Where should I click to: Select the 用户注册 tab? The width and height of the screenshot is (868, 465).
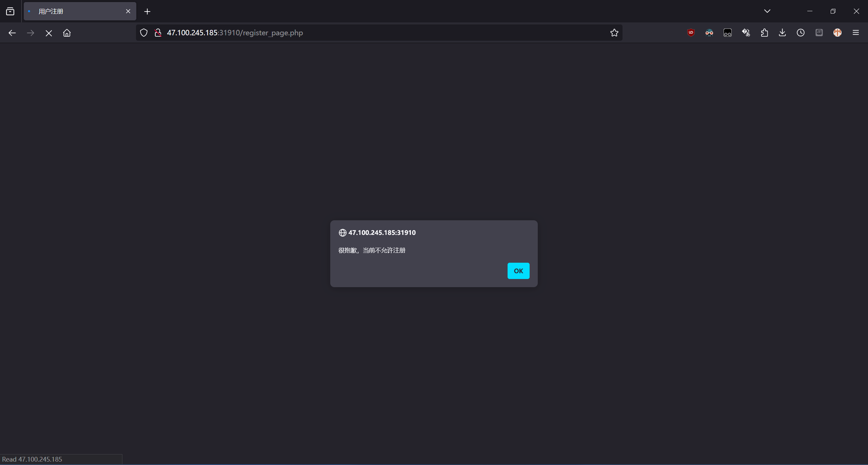(x=75, y=11)
